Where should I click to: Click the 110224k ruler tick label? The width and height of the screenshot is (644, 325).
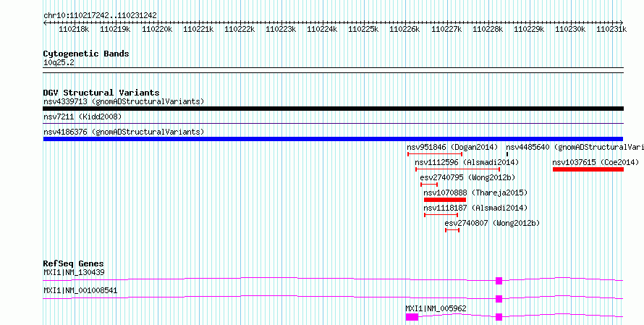pos(323,29)
